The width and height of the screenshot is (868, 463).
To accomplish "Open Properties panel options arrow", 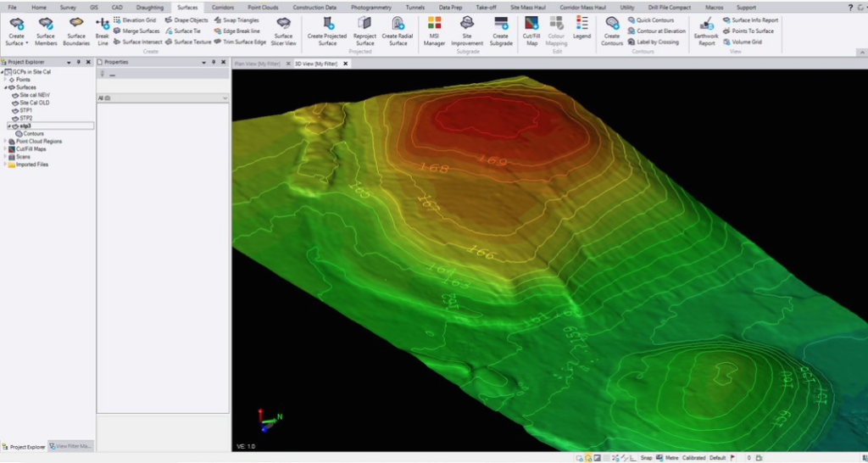I will pyautogui.click(x=203, y=63).
